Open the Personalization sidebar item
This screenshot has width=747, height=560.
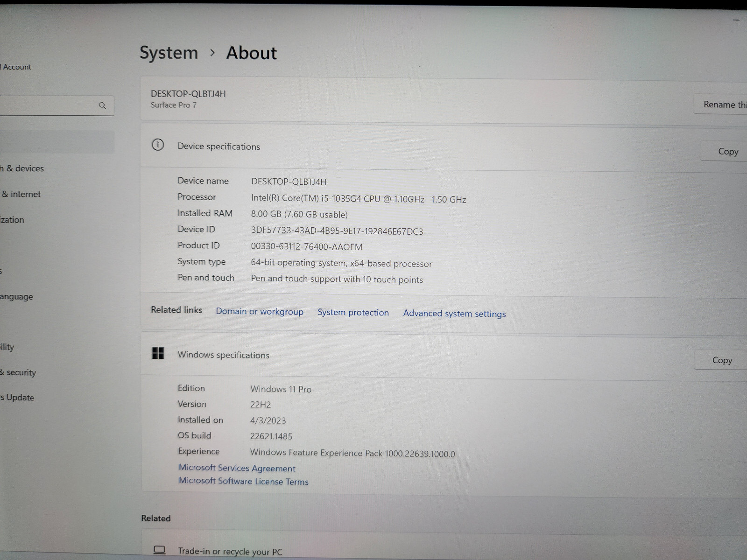tap(13, 220)
